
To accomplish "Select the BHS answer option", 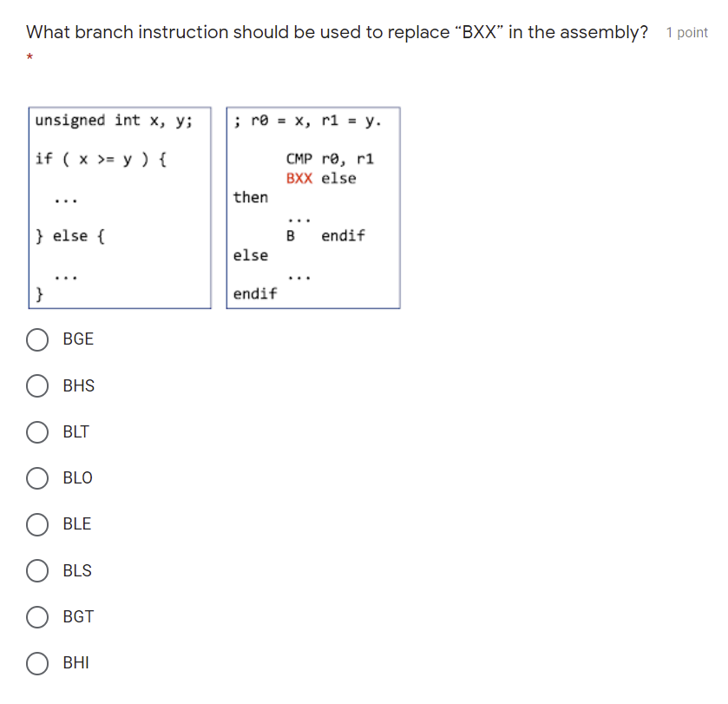I will 37,385.
